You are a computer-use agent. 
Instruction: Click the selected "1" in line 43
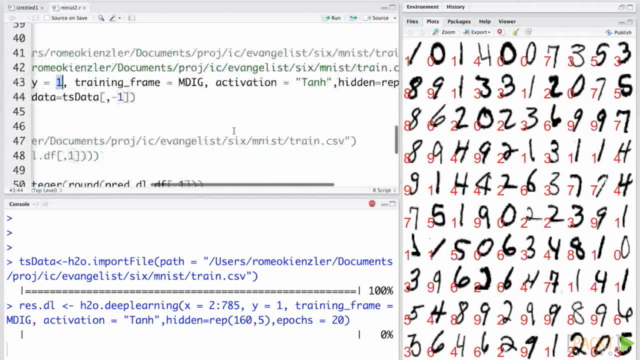[x=60, y=82]
